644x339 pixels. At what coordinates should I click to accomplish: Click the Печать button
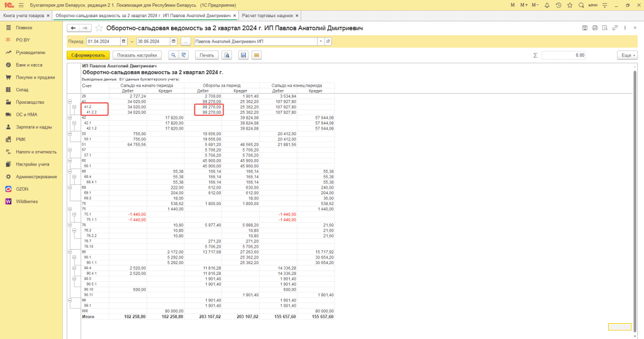(206, 55)
